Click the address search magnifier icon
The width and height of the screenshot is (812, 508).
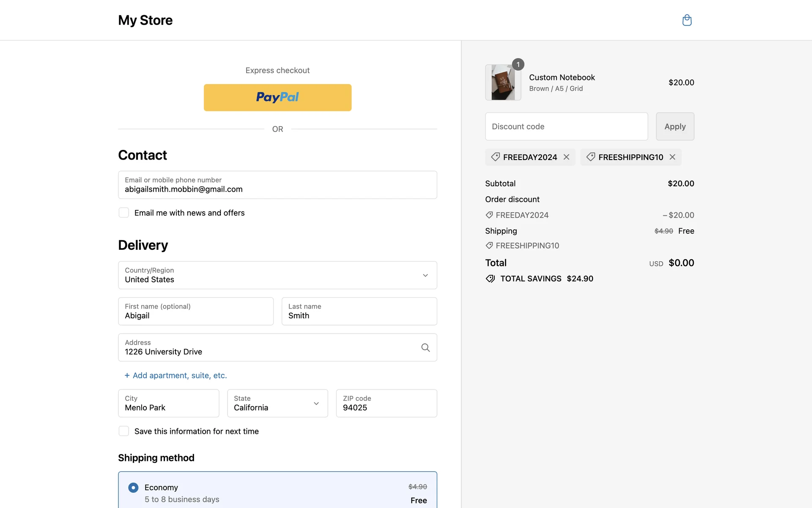425,348
